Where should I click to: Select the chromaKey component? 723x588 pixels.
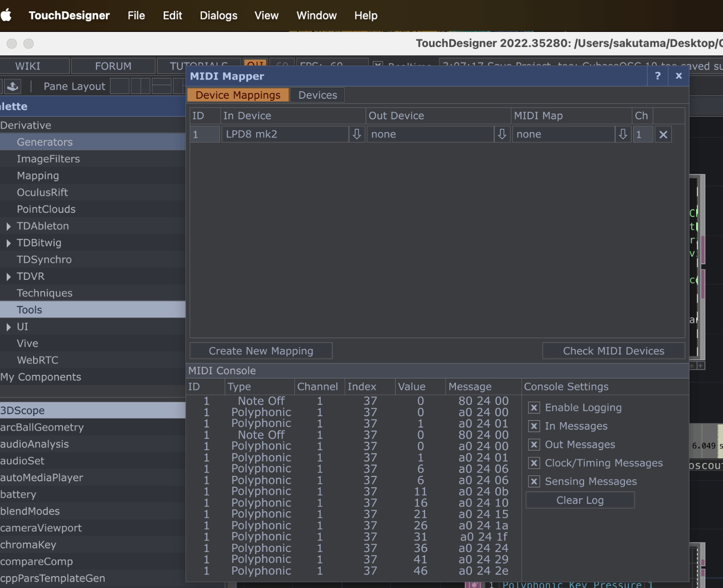[92, 545]
